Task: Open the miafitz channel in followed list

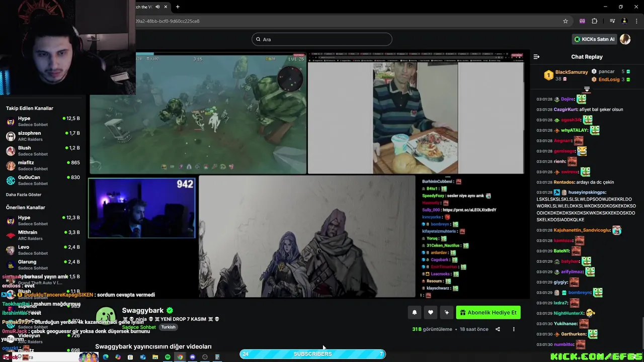Action: click(43, 165)
